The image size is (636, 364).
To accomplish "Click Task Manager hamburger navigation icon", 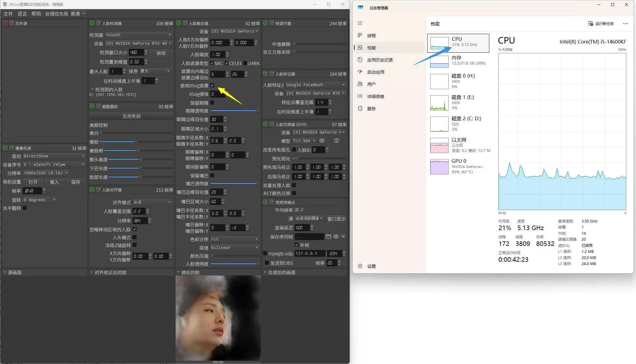I will click(x=360, y=23).
